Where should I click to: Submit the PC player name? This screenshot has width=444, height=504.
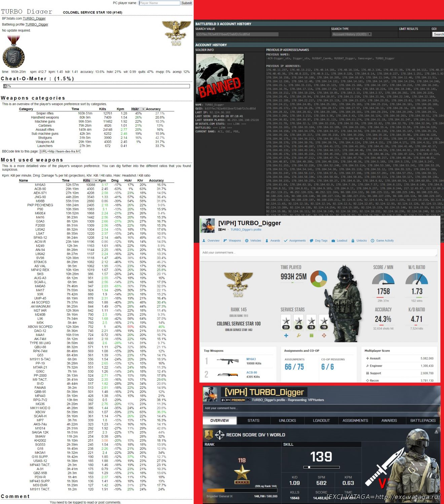pyautogui.click(x=187, y=3)
